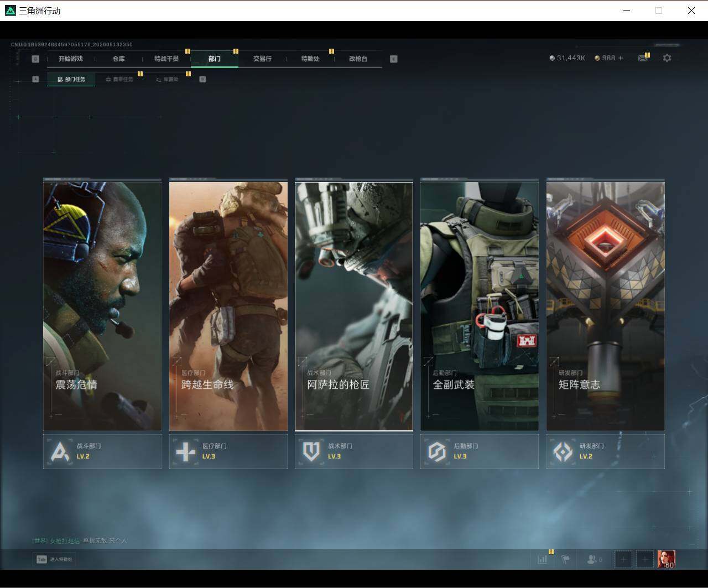Click the tactical department shield icon
The width and height of the screenshot is (708, 588).
(311, 452)
